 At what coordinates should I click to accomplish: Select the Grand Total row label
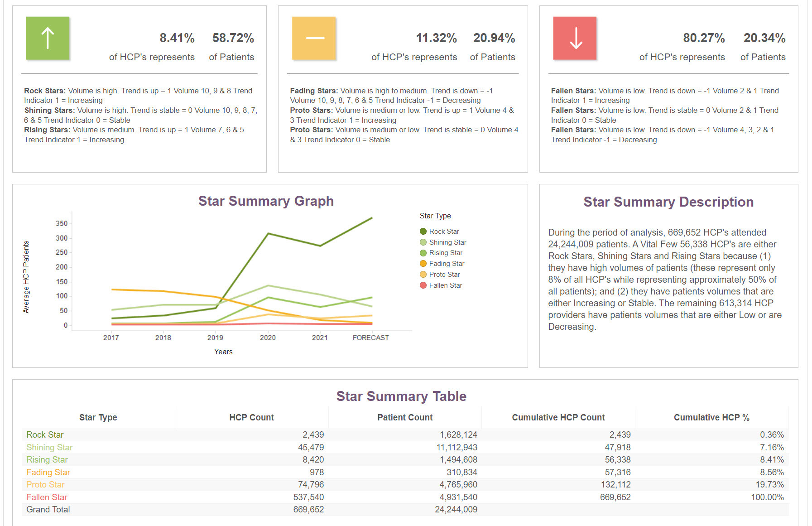(48, 509)
